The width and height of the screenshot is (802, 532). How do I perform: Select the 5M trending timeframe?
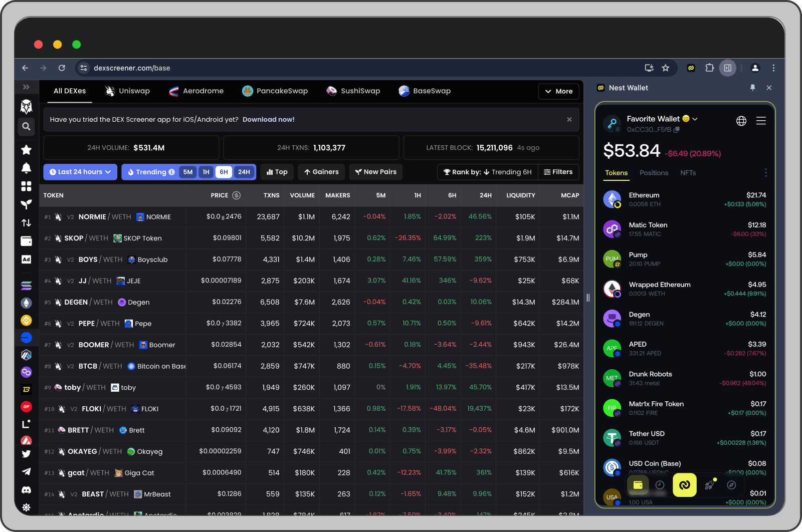pyautogui.click(x=188, y=172)
